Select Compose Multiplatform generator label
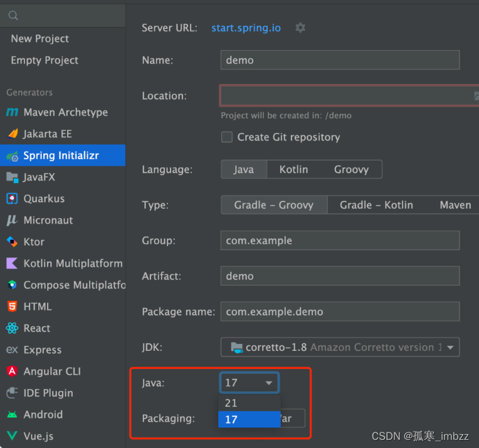This screenshot has width=479, height=448. pyautogui.click(x=75, y=285)
